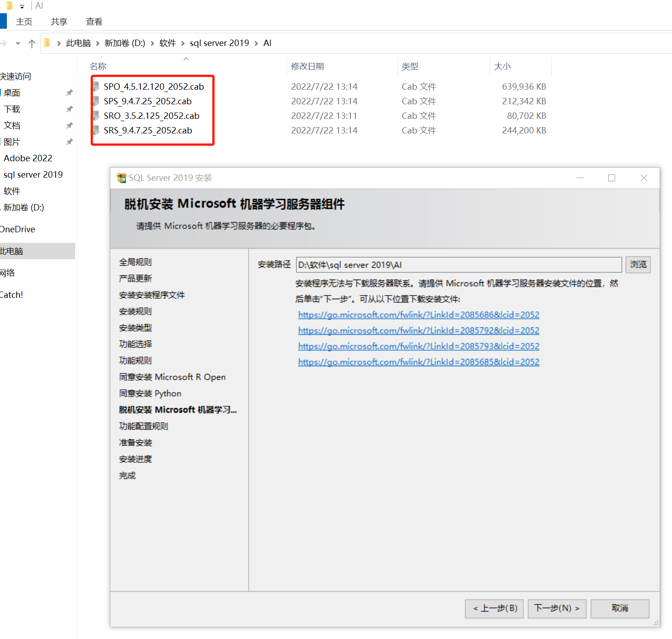Click the 取消 cancel button
The height and width of the screenshot is (639, 672).
(x=620, y=608)
